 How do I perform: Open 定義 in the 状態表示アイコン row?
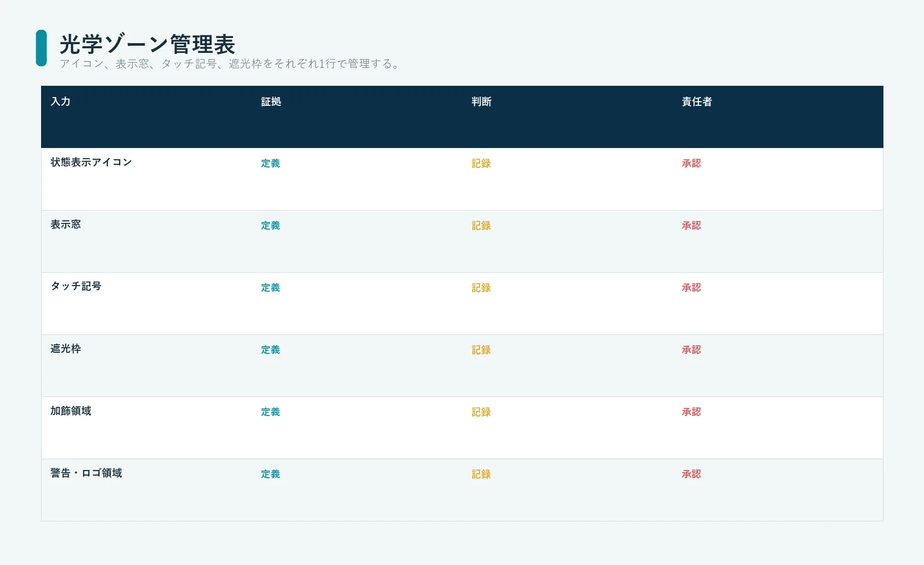(x=271, y=163)
